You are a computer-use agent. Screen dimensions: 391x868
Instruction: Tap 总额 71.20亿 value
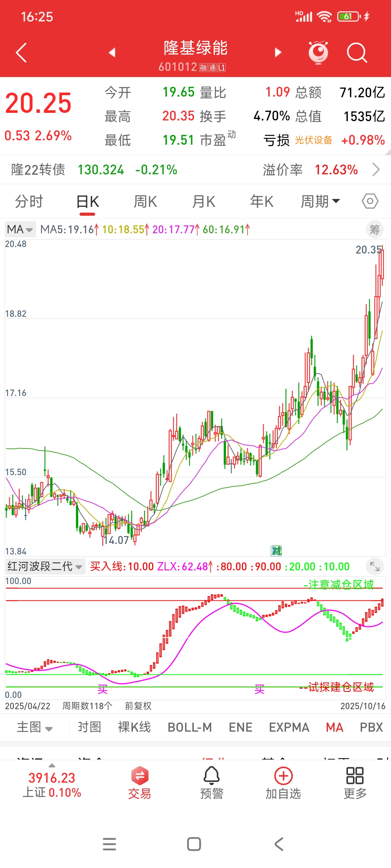[362, 93]
